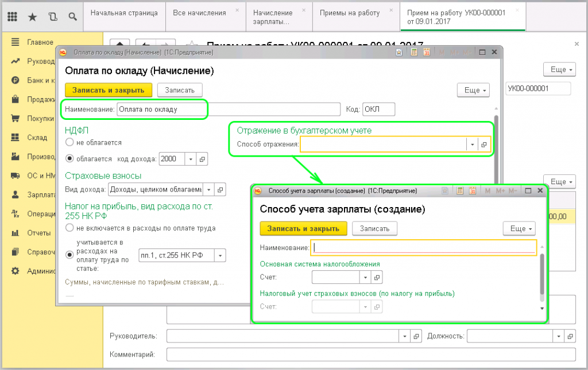This screenshot has height=370, width=588.
Task: Open the sections menu grid icon
Action: tap(13, 17)
